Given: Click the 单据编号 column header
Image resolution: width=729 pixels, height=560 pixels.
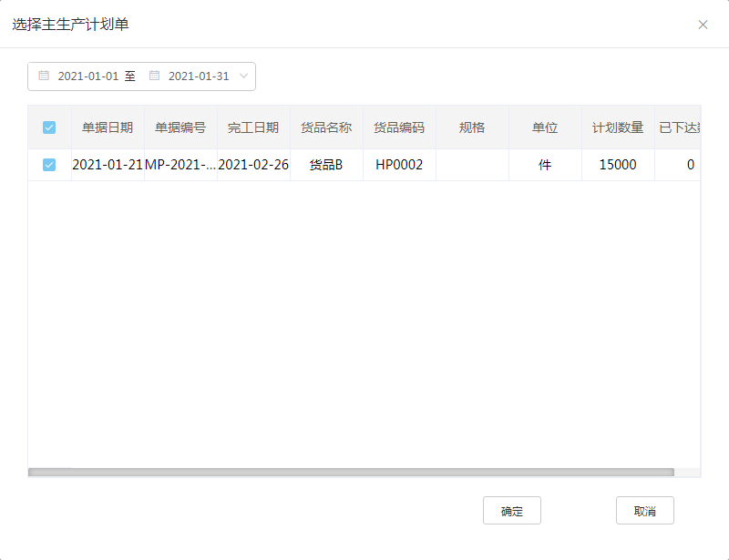Looking at the screenshot, I should [x=180, y=127].
